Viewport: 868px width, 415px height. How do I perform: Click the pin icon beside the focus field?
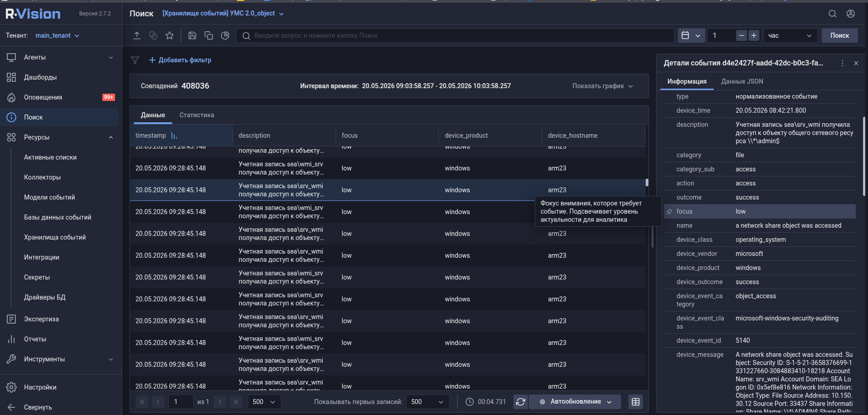coord(669,211)
